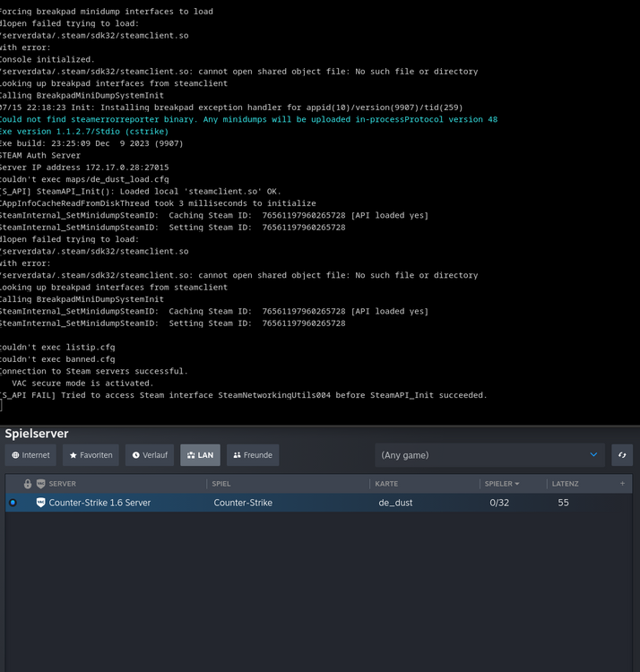Screen dimensions: 640x672
Task: Select the Counter-Strike 1.6 Server row
Action: tap(318, 503)
